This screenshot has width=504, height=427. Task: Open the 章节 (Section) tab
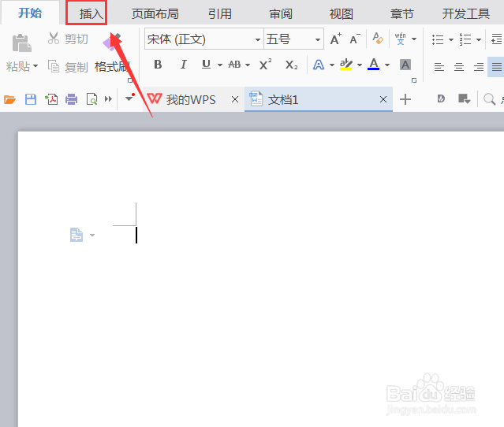click(401, 14)
